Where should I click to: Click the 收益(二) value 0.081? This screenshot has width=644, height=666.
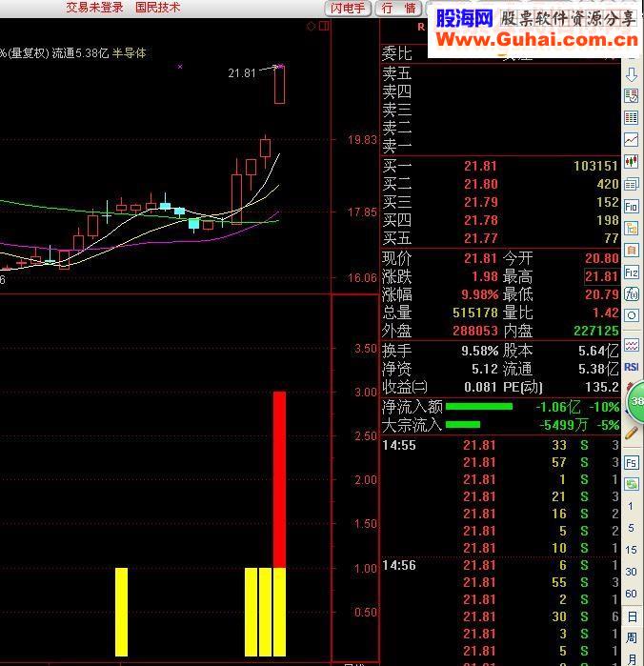480,387
